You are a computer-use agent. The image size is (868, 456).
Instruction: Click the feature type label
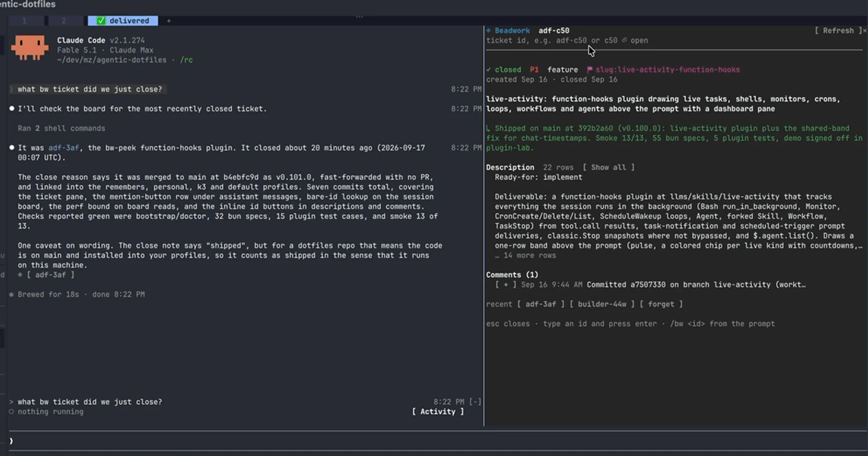(562, 69)
